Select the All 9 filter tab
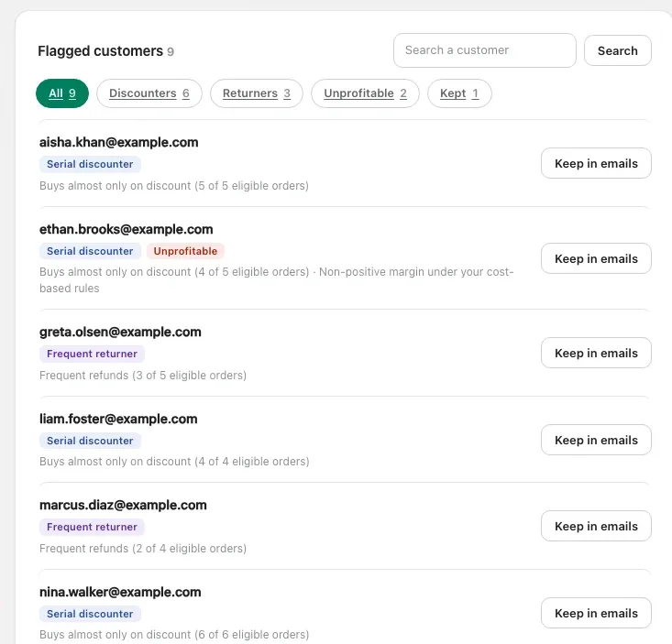The height and width of the screenshot is (644, 672). point(62,93)
